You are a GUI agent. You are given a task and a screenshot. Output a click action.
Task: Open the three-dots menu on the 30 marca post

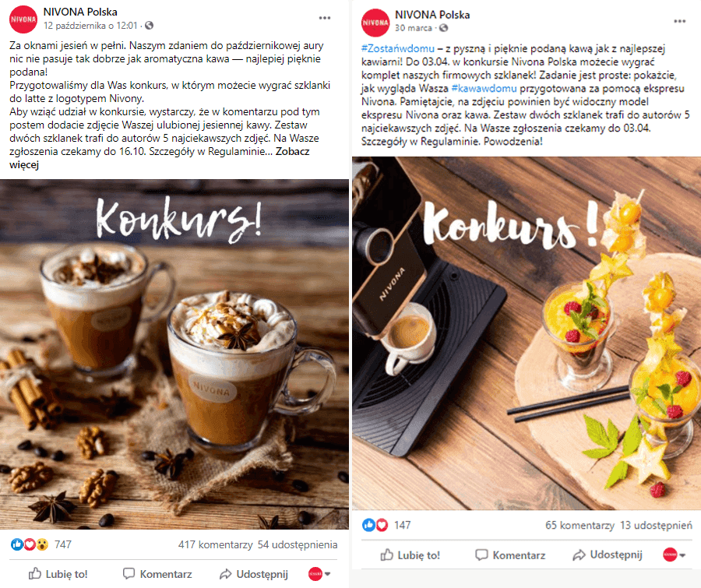(x=679, y=21)
